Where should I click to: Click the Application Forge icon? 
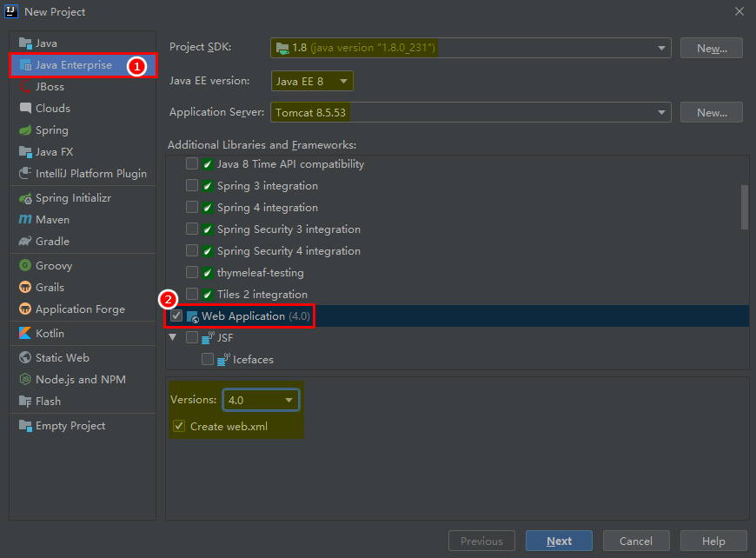pos(25,309)
